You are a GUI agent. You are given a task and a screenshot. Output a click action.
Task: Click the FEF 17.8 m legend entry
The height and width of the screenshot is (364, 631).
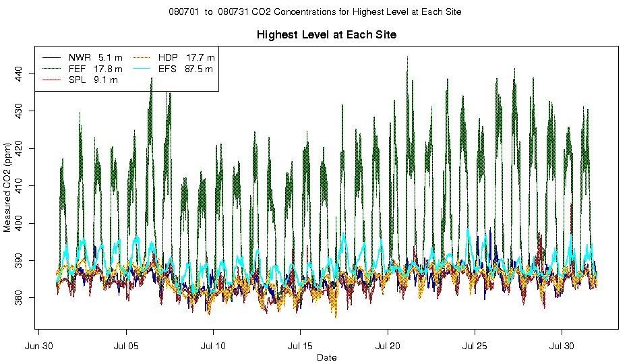pos(82,69)
